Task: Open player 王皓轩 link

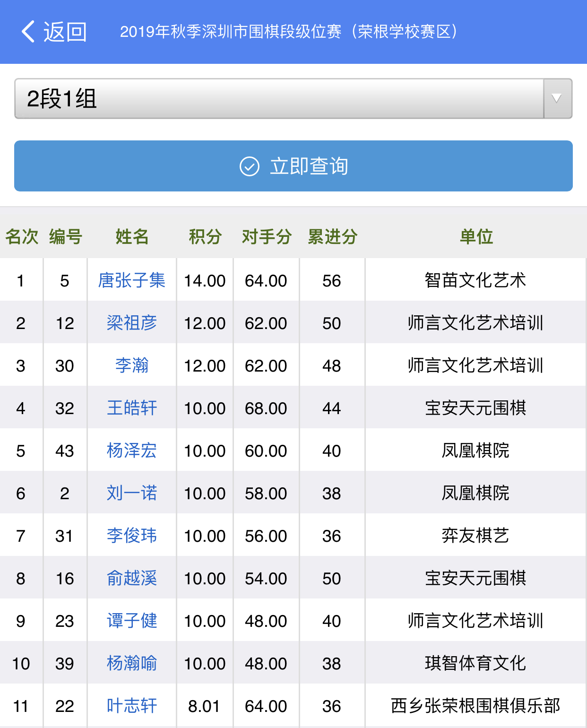Action: (x=131, y=408)
